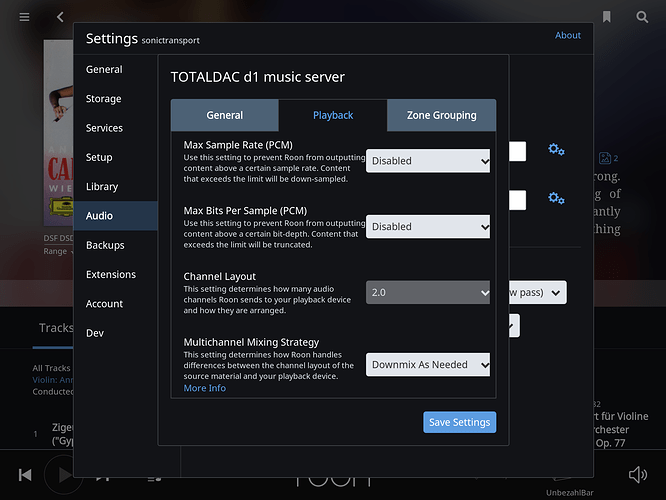Open Library settings section
Viewport: 666px width, 500px height.
[116, 186]
